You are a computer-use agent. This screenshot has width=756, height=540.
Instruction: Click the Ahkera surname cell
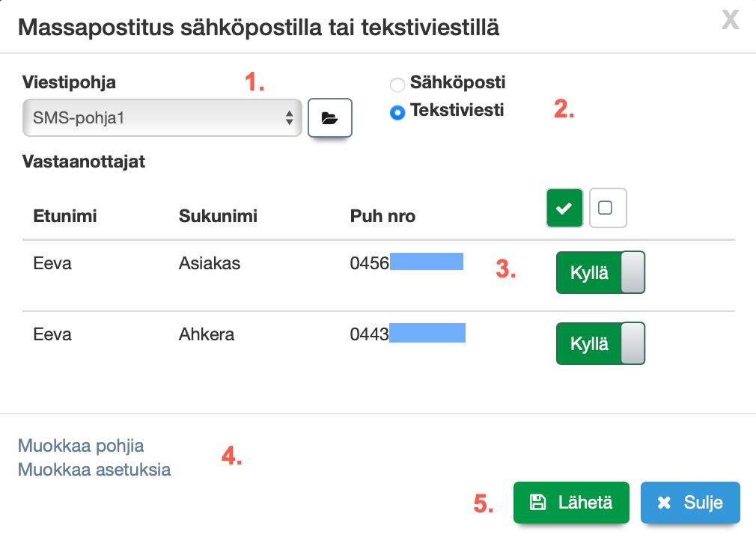tap(207, 334)
